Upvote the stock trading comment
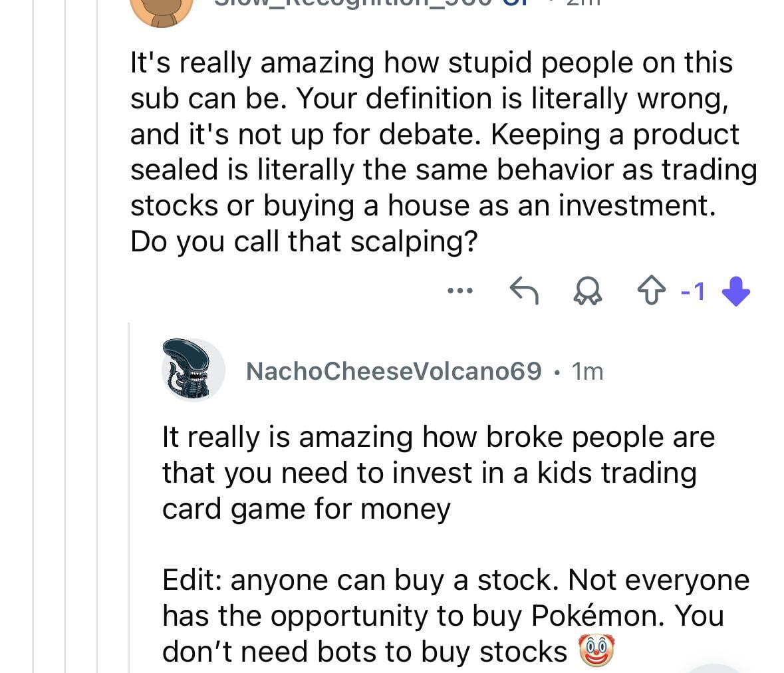Screen dimensions: 784x673 (x=650, y=291)
